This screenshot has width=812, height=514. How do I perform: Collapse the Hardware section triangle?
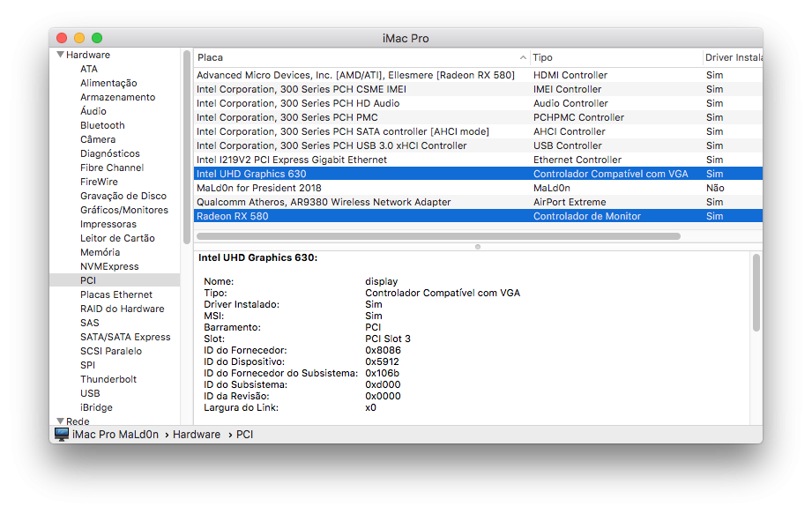click(61, 55)
